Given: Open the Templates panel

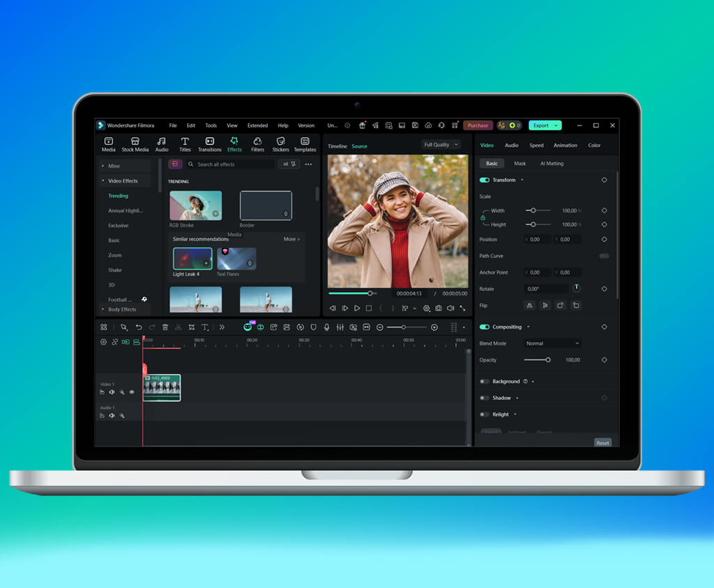Looking at the screenshot, I should coord(305,144).
